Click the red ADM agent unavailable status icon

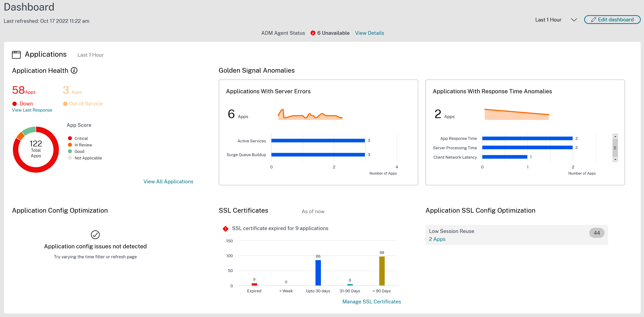coord(313,33)
